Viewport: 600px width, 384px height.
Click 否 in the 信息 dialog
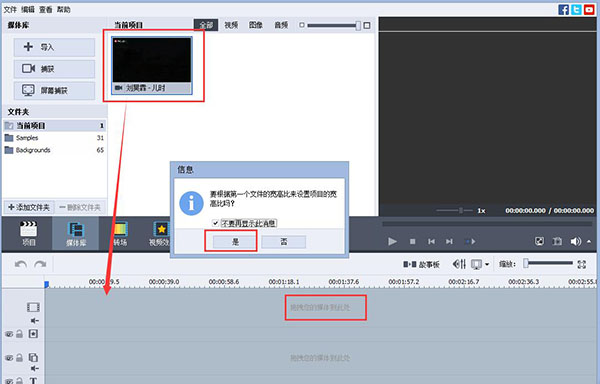point(284,242)
